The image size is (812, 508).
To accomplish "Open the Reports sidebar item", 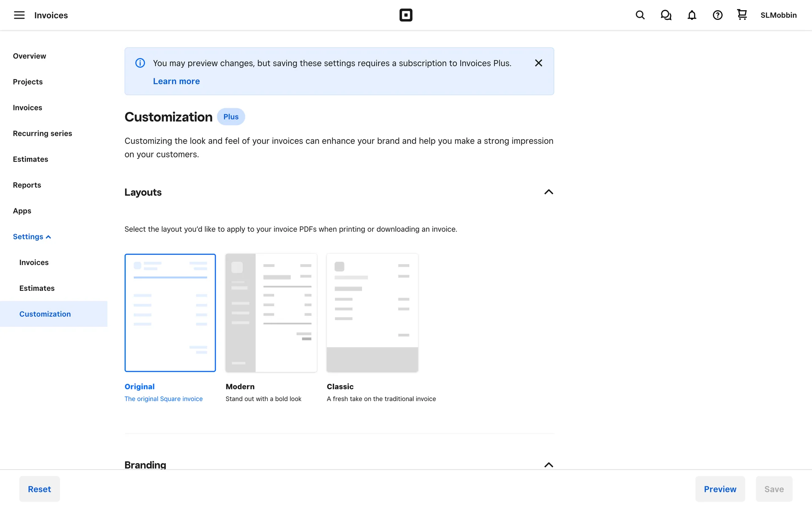I will (x=27, y=185).
